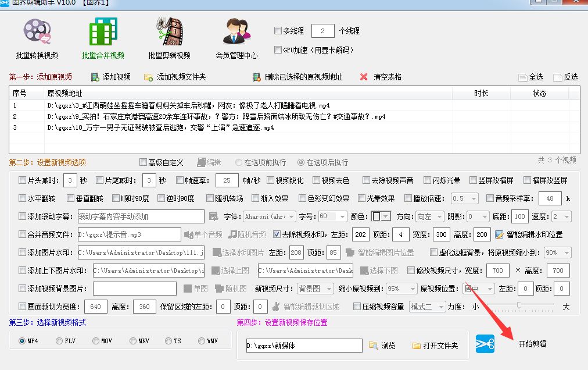Click the 智能编辑图片位置 icon
The height and width of the screenshot is (370, 588).
coord(350,252)
